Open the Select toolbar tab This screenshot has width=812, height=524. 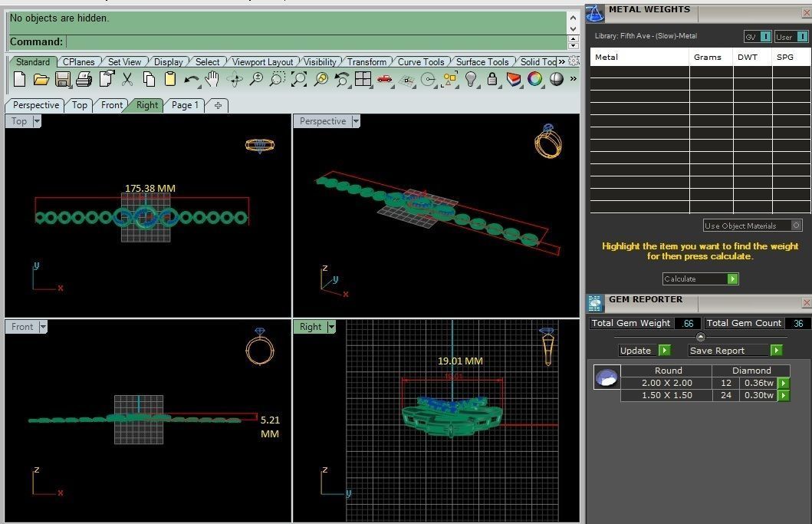(x=207, y=61)
